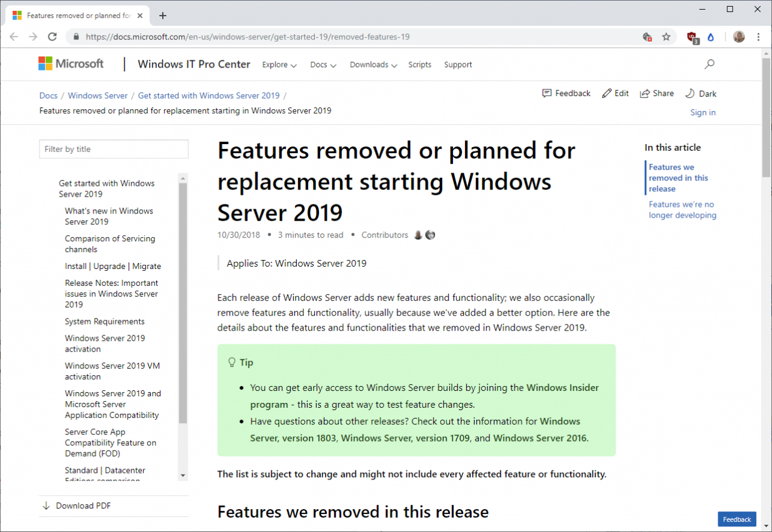The image size is (772, 532).
Task: Toggle Dark mode with the moon button
Action: (691, 93)
